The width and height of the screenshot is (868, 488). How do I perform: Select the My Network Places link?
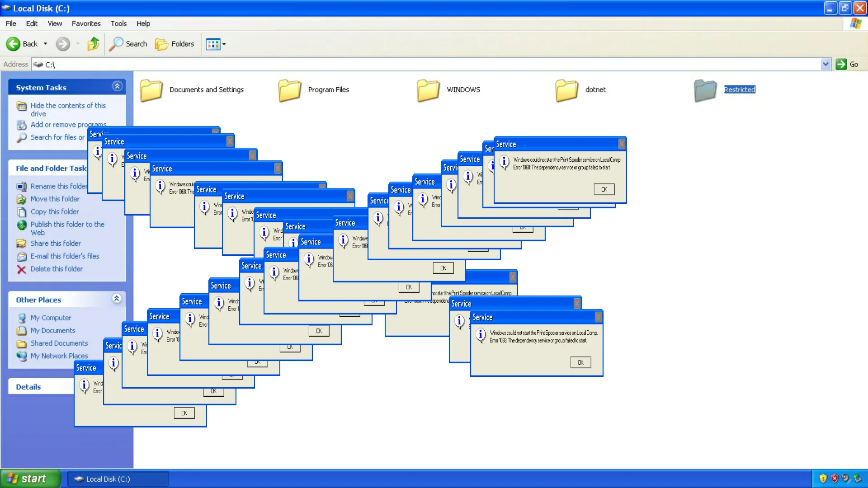tap(59, 356)
